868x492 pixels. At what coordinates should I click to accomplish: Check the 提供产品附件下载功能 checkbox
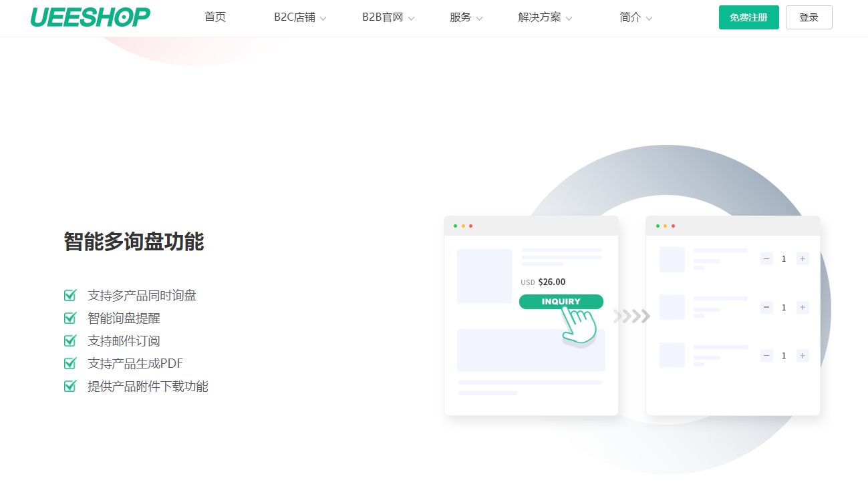(69, 386)
